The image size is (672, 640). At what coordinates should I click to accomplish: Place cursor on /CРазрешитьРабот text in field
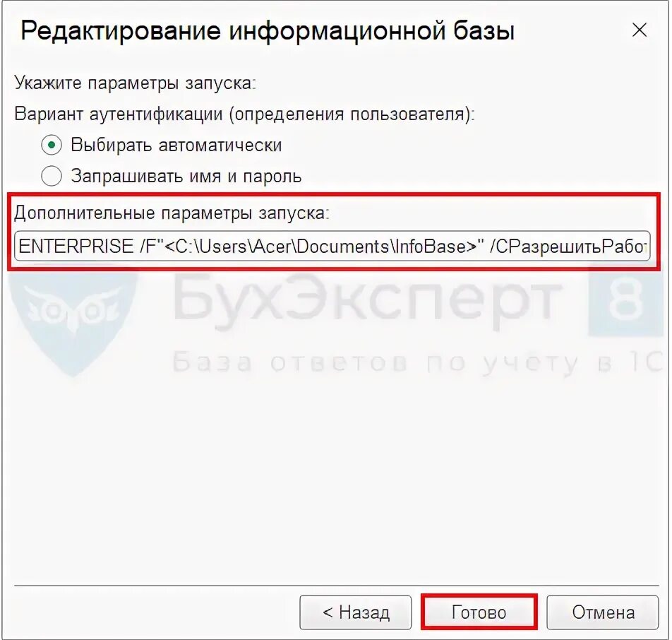pyautogui.click(x=568, y=247)
